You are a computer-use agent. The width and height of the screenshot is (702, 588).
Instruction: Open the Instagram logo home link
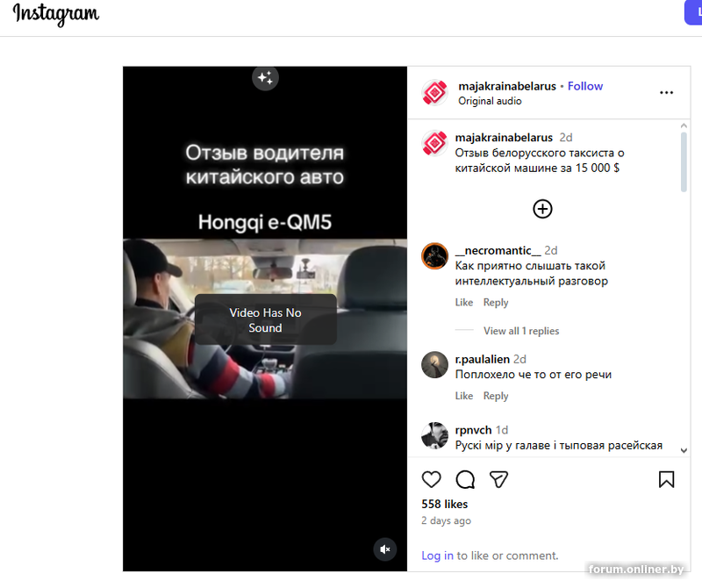56,14
